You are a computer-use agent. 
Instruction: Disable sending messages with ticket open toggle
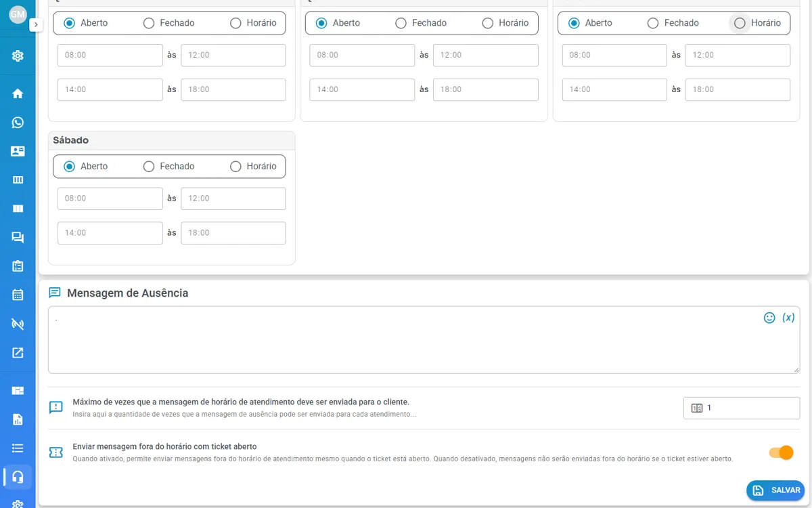[781, 452]
